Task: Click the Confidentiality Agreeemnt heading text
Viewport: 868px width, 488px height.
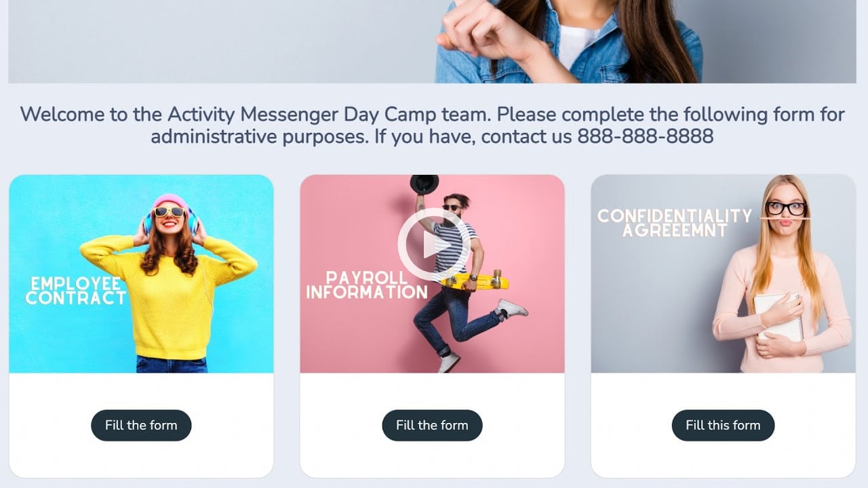Action: pos(674,222)
